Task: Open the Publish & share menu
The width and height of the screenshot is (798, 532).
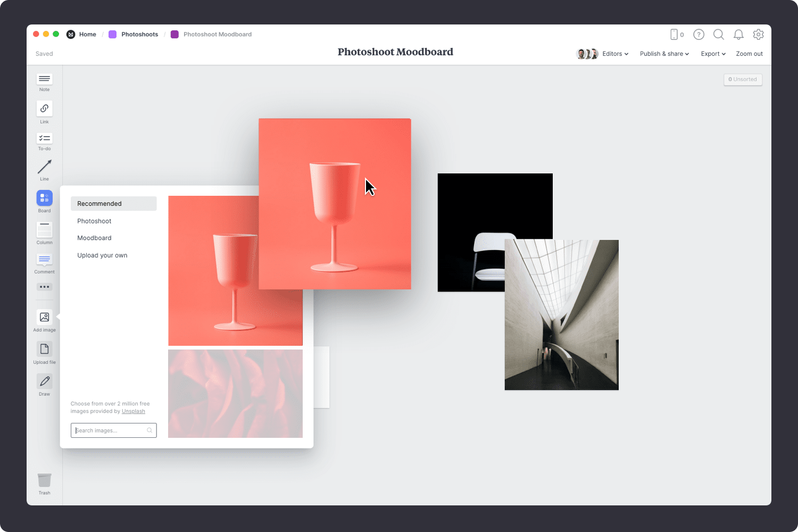Action: (x=663, y=53)
